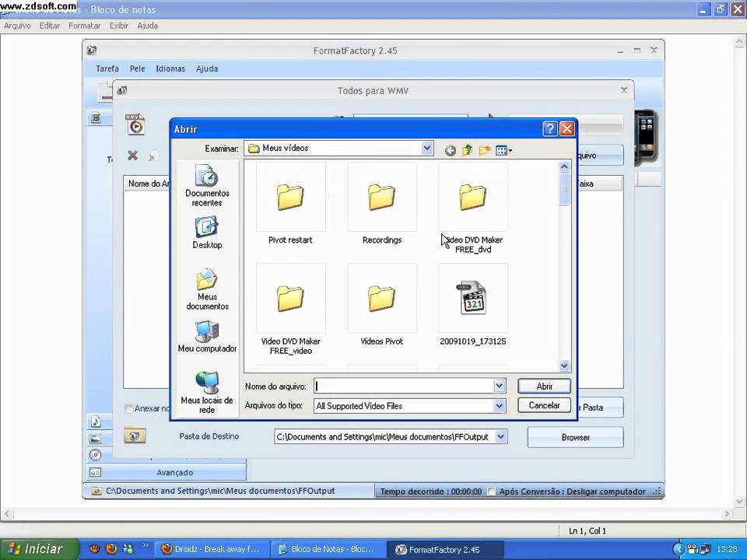Open the Idiomas menu in FormatFactory
Screen dimensions: 747x560
click(x=170, y=68)
